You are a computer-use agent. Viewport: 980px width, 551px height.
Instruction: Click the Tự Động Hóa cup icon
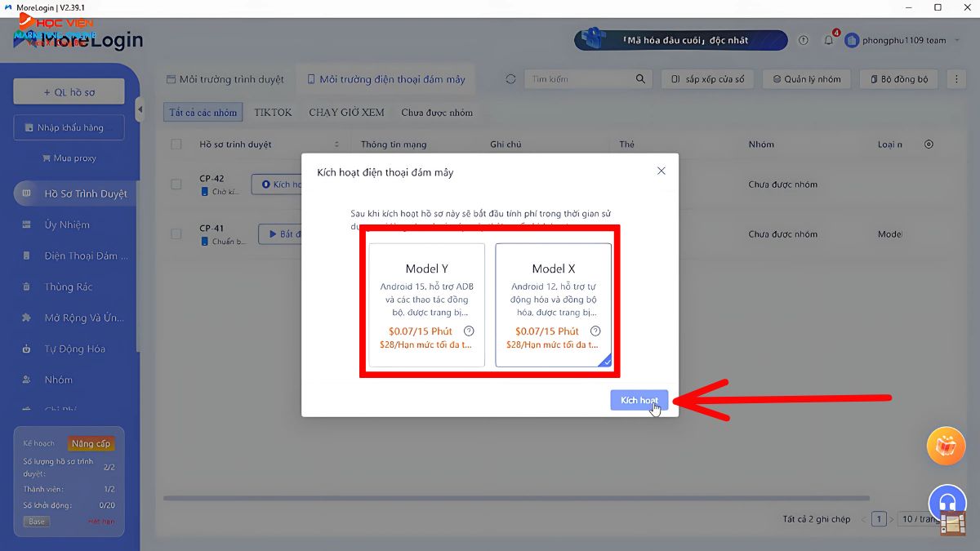pyautogui.click(x=27, y=349)
